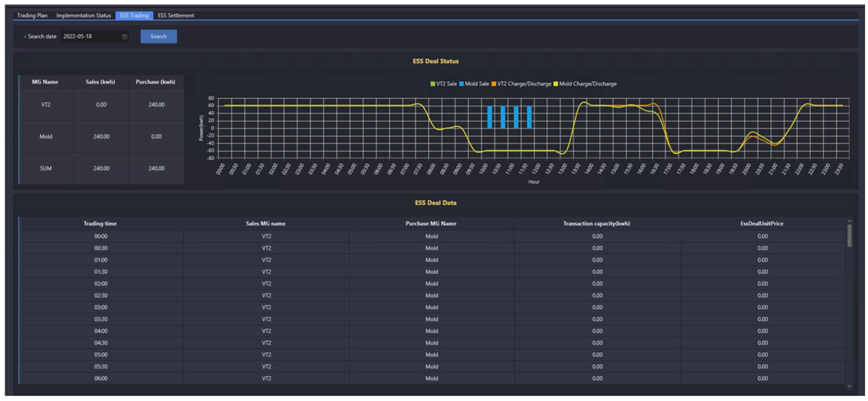868x401 pixels.
Task: Click Transaction capacity(kwh) column header
Action: coord(597,223)
